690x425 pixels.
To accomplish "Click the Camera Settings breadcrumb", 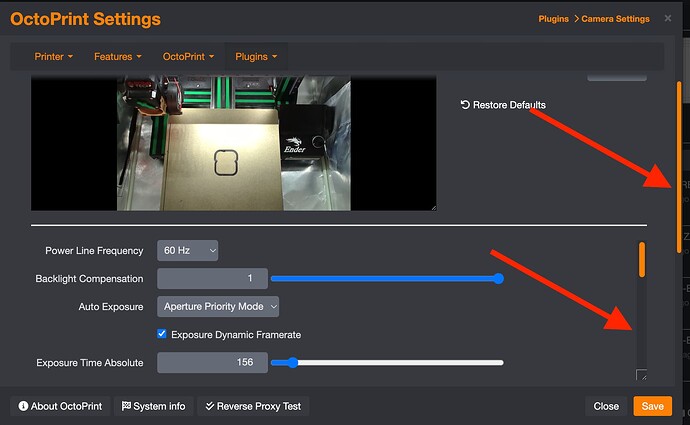I will pos(615,19).
